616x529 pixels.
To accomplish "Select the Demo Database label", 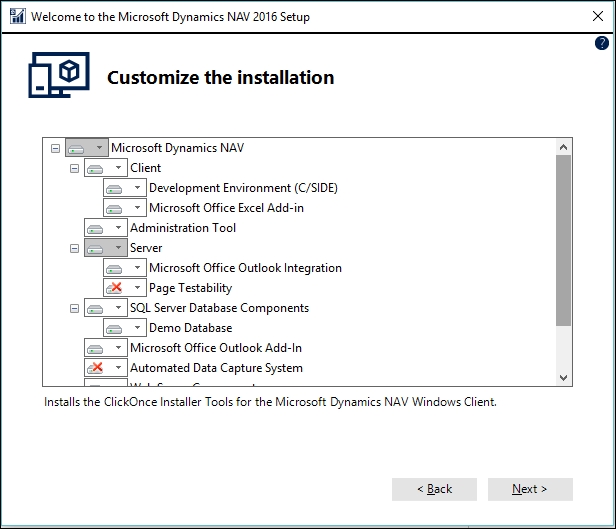I will (191, 328).
